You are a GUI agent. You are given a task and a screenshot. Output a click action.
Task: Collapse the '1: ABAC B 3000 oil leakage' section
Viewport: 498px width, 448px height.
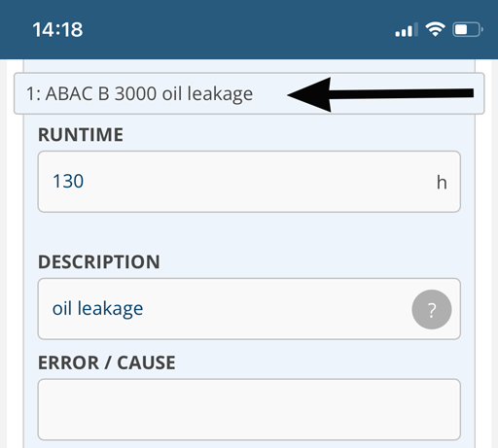(x=249, y=93)
